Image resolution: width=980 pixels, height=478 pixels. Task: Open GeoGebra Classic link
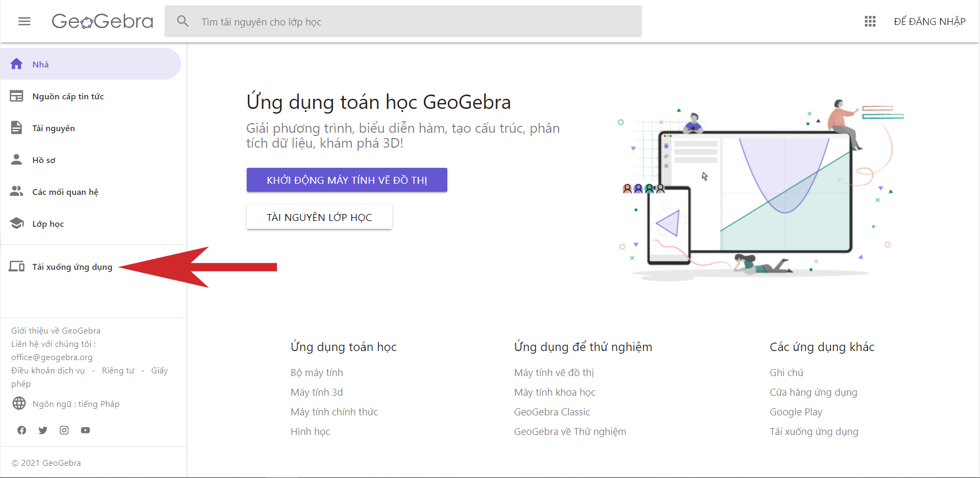(552, 412)
